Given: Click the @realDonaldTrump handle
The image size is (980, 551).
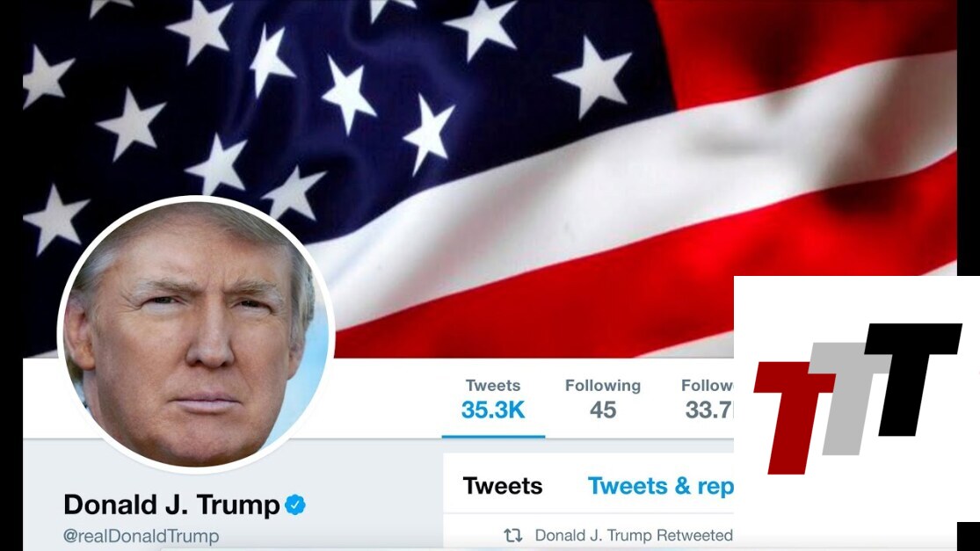Looking at the screenshot, I should coord(142,536).
